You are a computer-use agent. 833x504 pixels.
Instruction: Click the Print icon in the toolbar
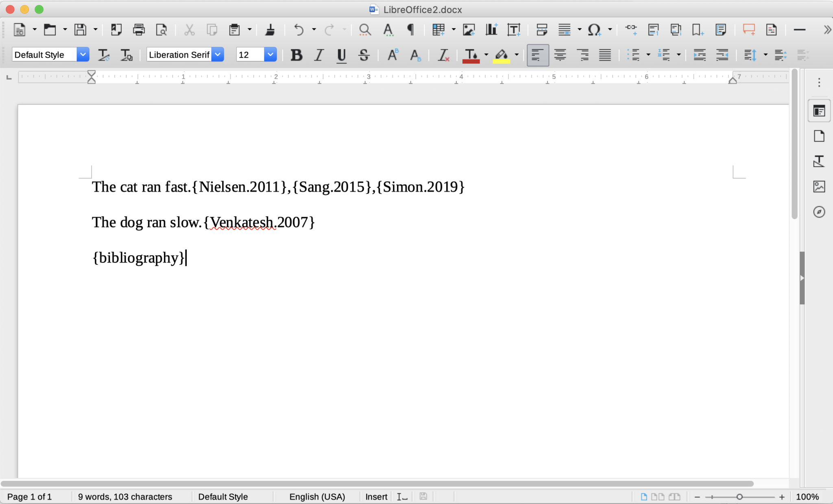click(x=139, y=30)
